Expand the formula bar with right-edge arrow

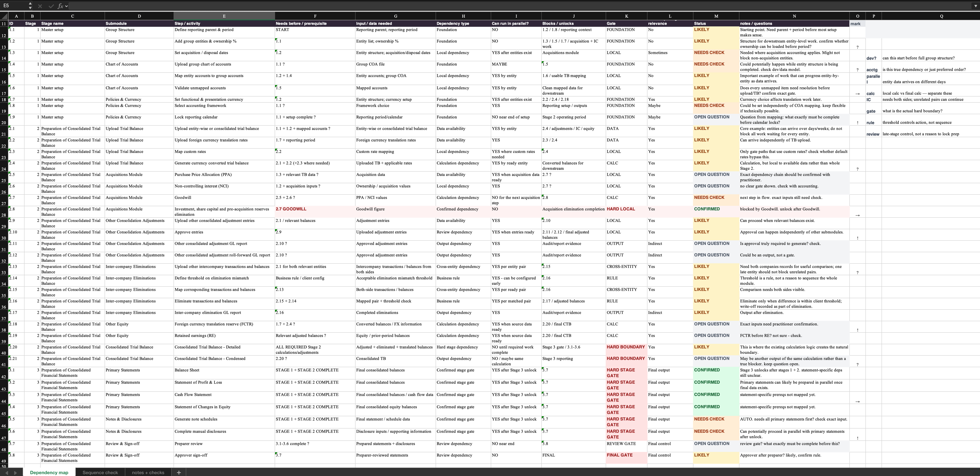(976, 6)
